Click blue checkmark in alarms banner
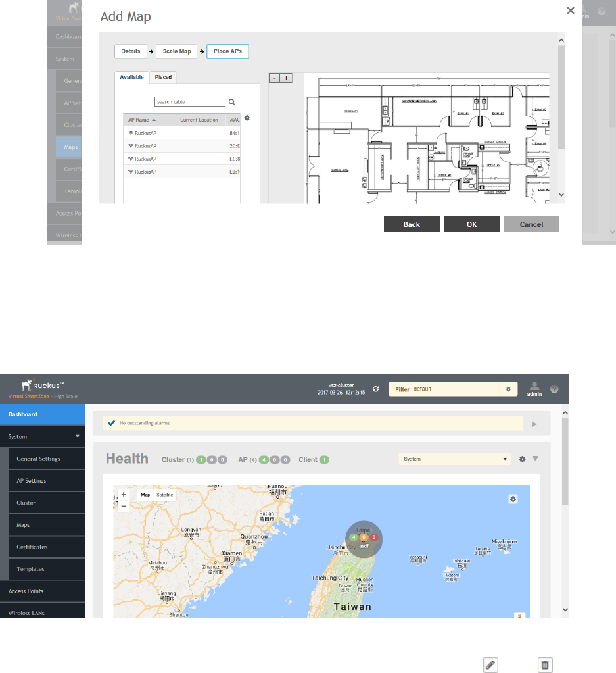This screenshot has height=673, width=616. click(112, 423)
